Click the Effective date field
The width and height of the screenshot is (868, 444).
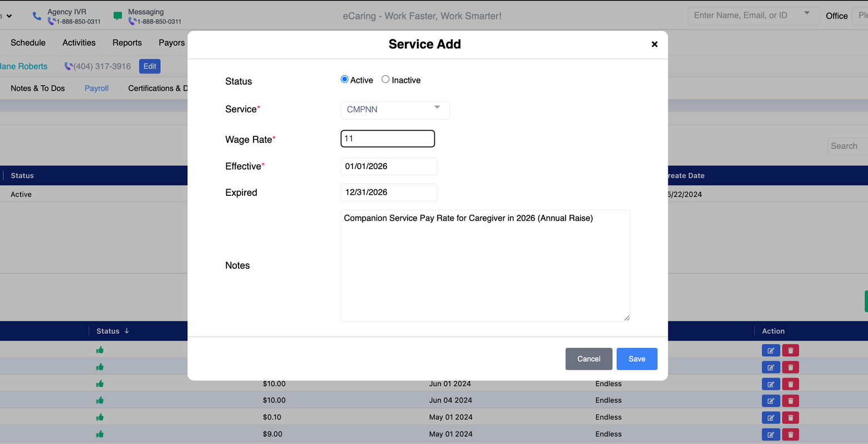(x=389, y=166)
